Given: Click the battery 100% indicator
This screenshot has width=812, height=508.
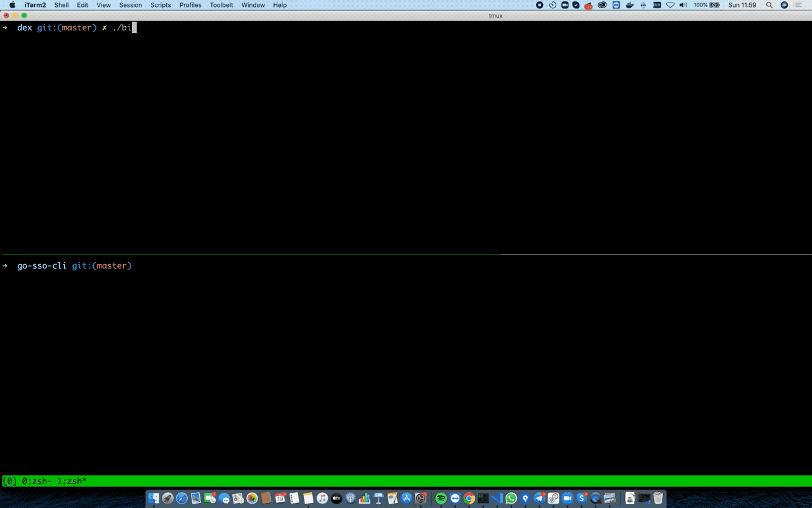Looking at the screenshot, I should tap(707, 5).
